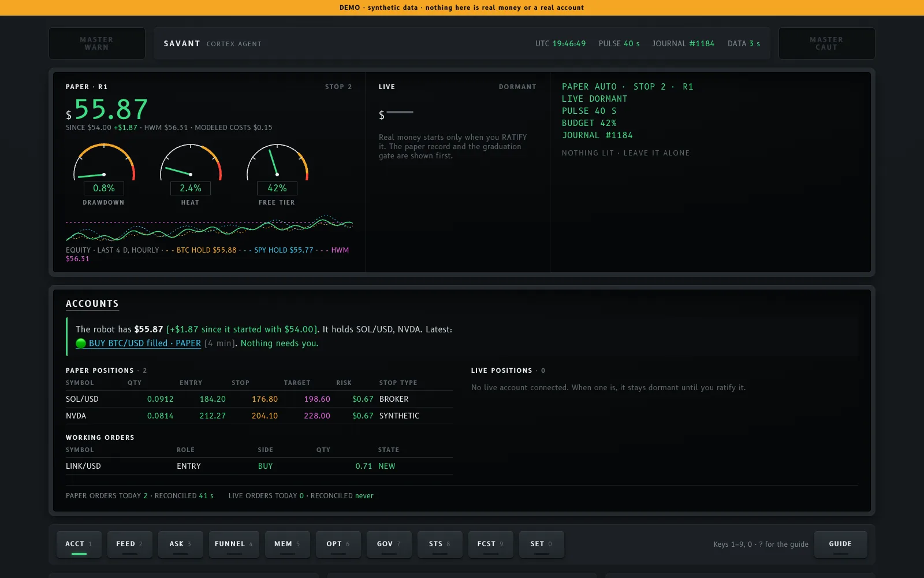The image size is (924, 578).
Task: Click the MASTER WARN indicator
Action: click(97, 43)
